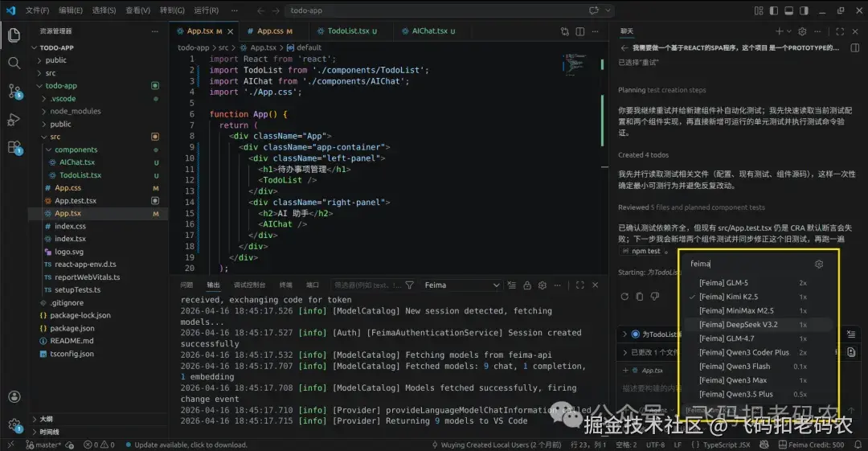
Task: Click the master branch in status bar
Action: tap(43, 445)
